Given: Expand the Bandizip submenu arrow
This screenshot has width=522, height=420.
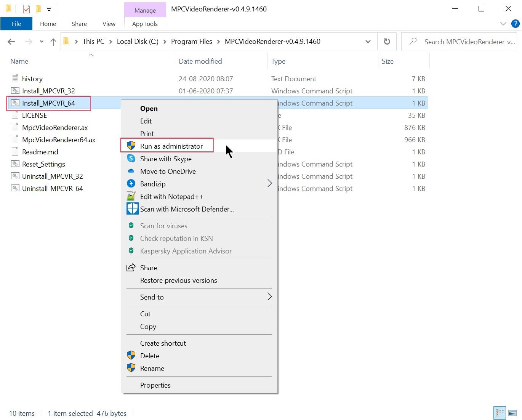Looking at the screenshot, I should pos(270,183).
